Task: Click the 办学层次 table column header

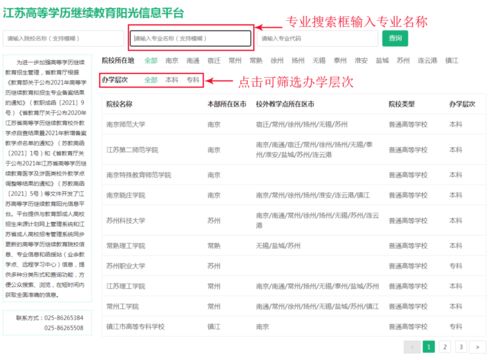Action: pos(462,104)
